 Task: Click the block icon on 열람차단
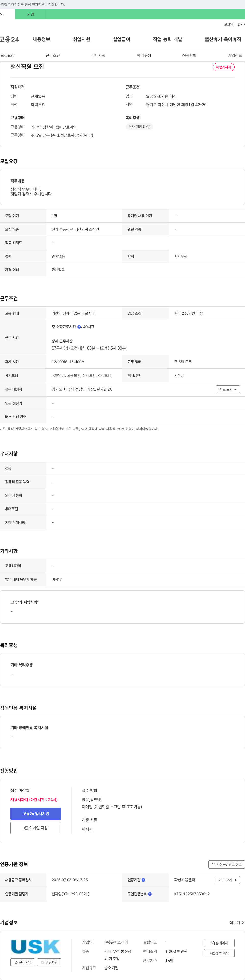tap(42, 962)
